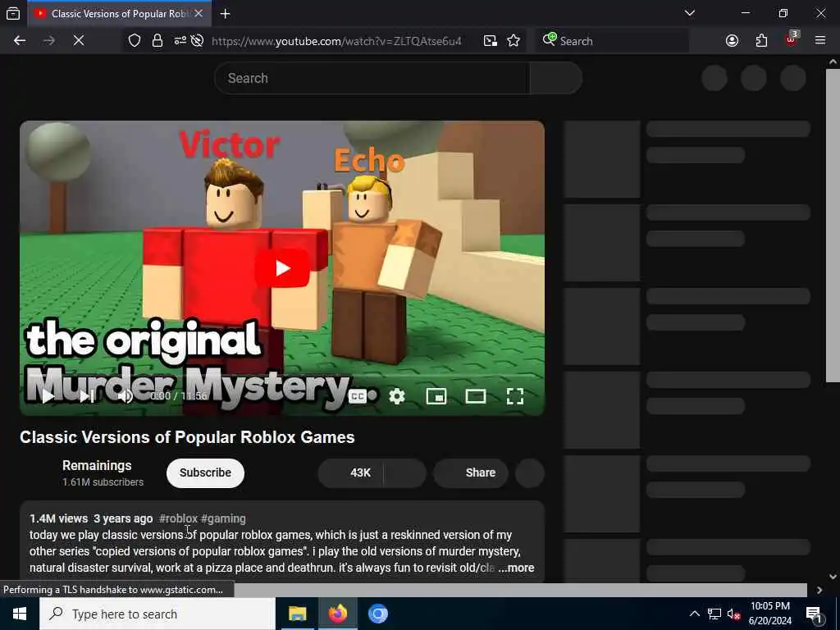Open the Firefox hamburger menu
840x630 pixels.
click(x=820, y=41)
